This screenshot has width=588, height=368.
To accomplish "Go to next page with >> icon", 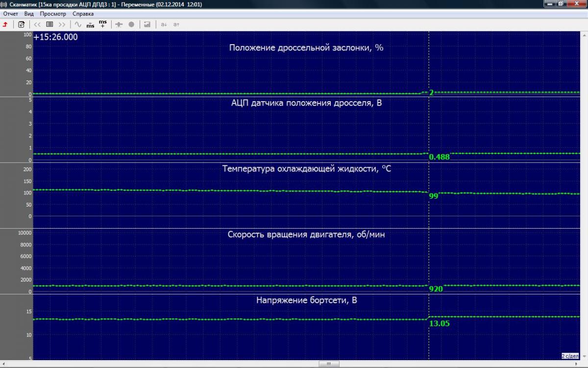I will pos(62,24).
